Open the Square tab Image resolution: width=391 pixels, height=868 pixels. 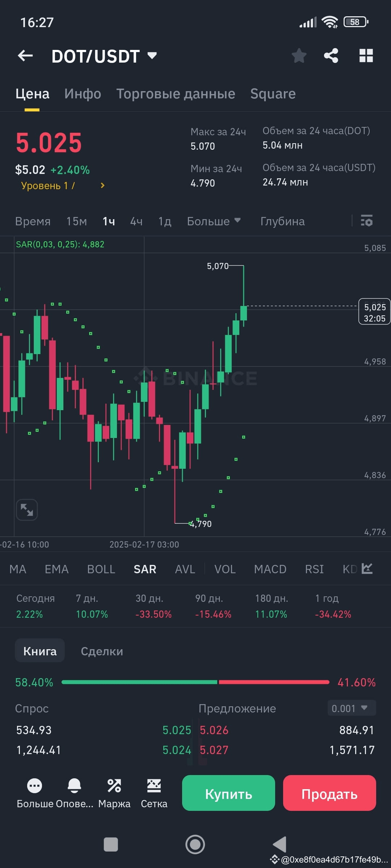[273, 93]
